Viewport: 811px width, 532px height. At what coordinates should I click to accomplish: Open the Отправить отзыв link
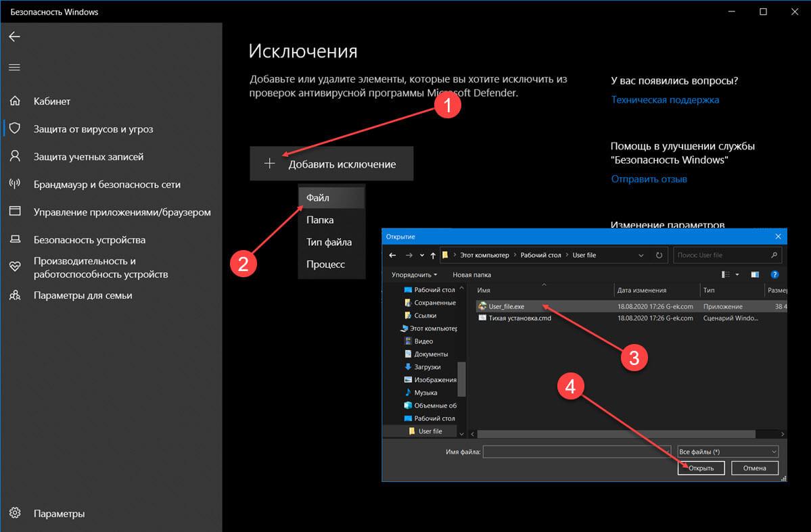click(649, 179)
